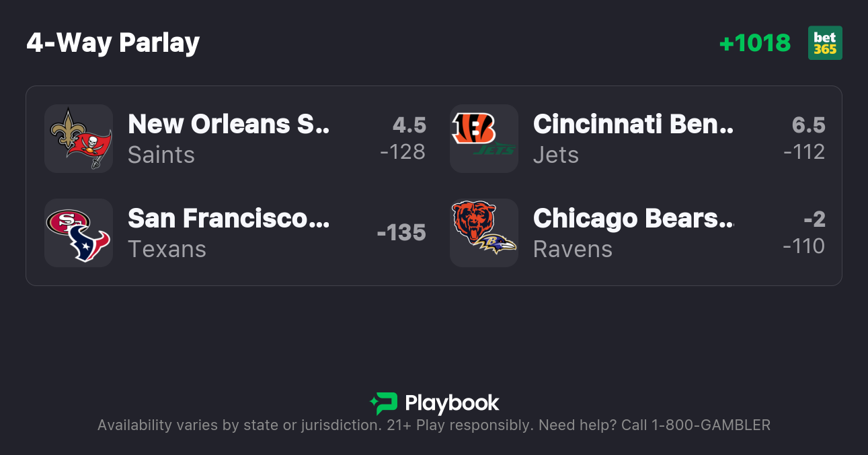Open the Chicago Bears.. matchup title
Screen dimensions: 868x455
point(633,219)
